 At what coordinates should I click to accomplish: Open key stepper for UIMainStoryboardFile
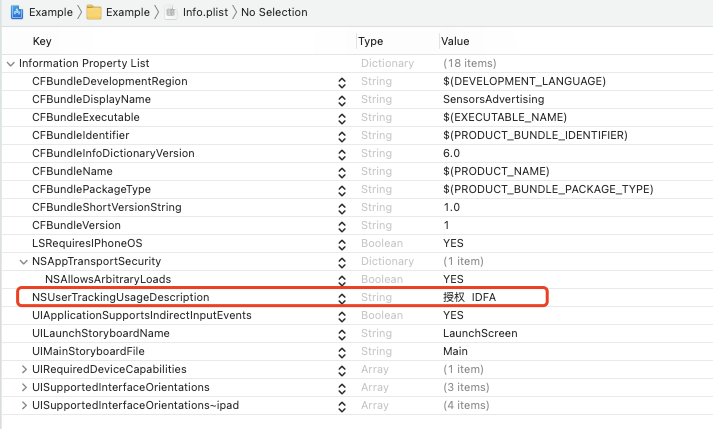342,351
